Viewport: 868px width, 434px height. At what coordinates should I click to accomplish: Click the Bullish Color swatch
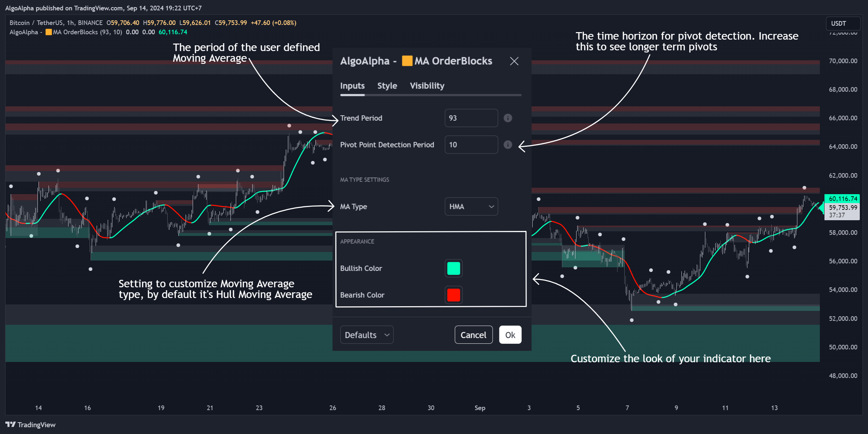[x=454, y=268]
